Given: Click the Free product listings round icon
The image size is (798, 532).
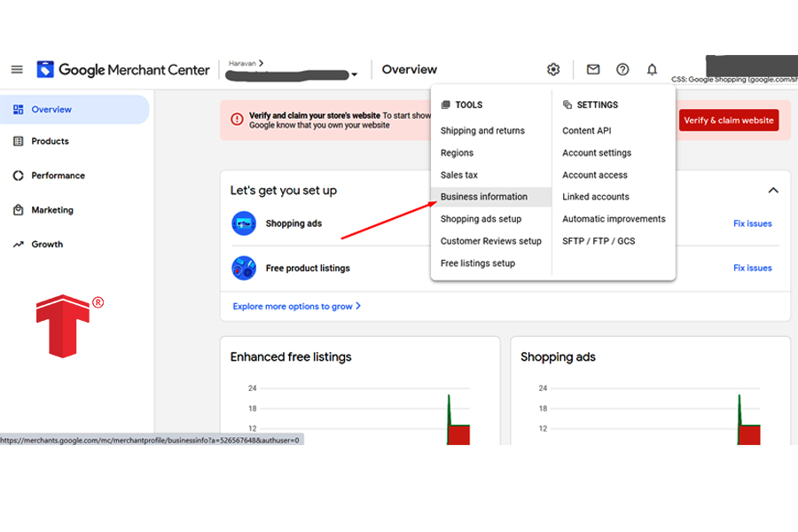Looking at the screenshot, I should pyautogui.click(x=244, y=268).
